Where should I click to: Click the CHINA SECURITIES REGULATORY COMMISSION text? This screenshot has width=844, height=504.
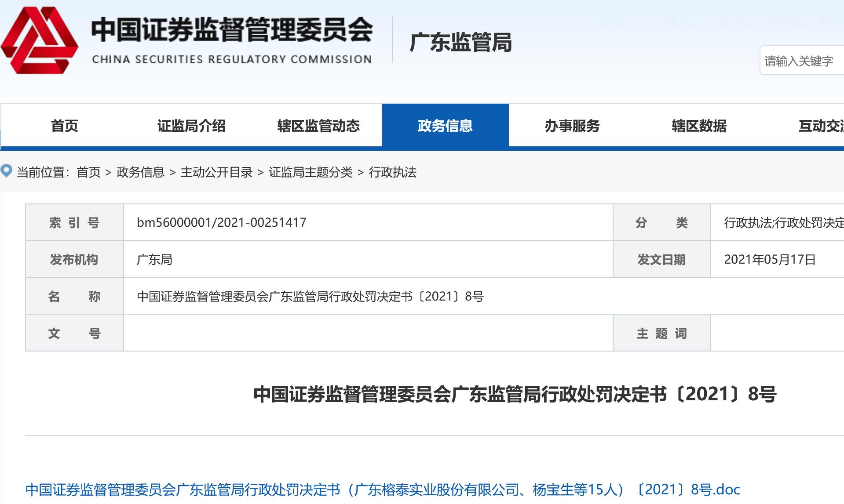[232, 59]
